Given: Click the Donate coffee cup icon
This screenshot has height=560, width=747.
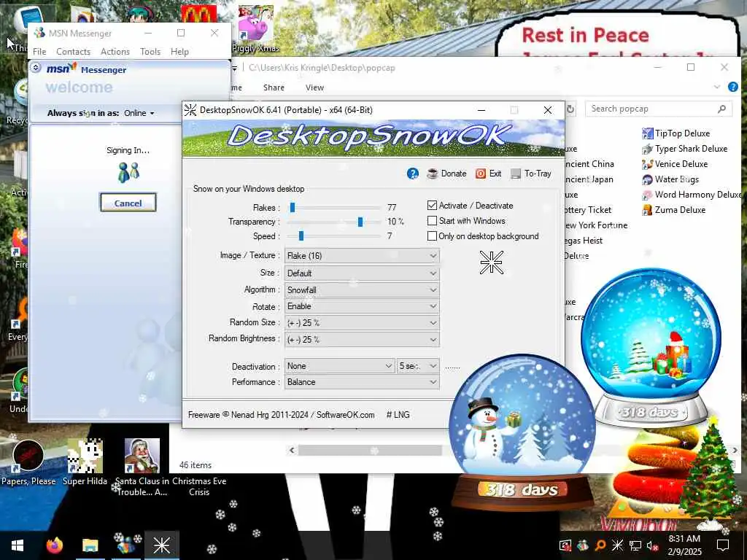Looking at the screenshot, I should click(x=432, y=174).
